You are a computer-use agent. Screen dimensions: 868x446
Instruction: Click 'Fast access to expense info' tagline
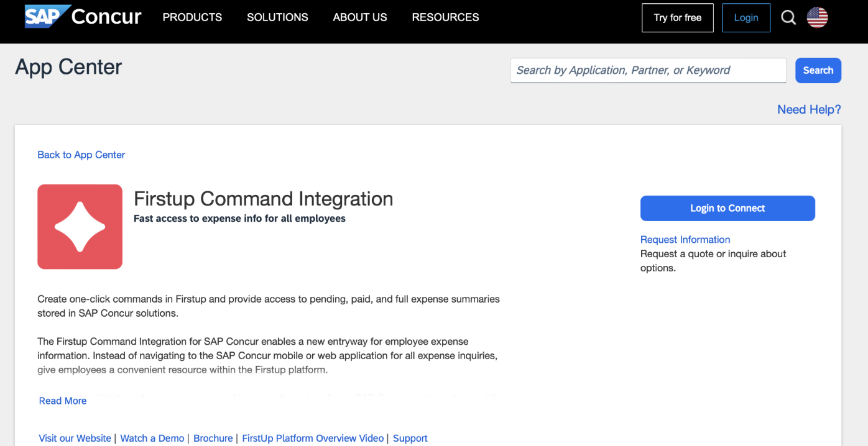[x=239, y=219]
